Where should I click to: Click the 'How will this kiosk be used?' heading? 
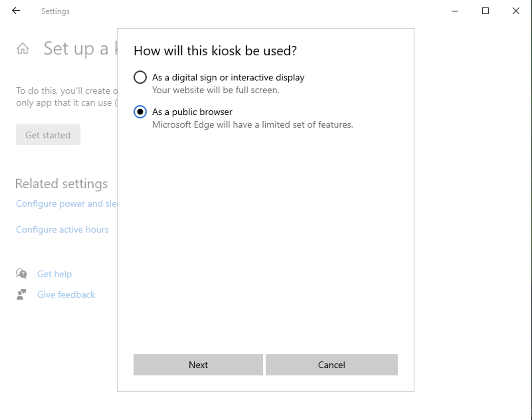point(215,51)
